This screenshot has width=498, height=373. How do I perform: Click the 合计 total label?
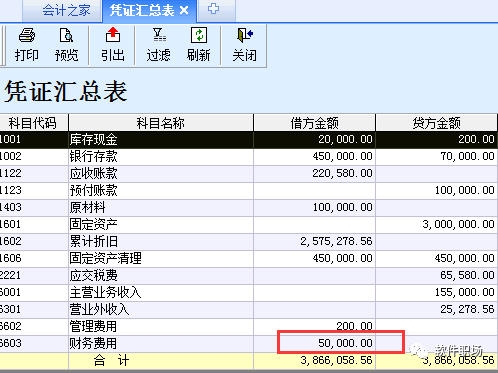tap(111, 361)
